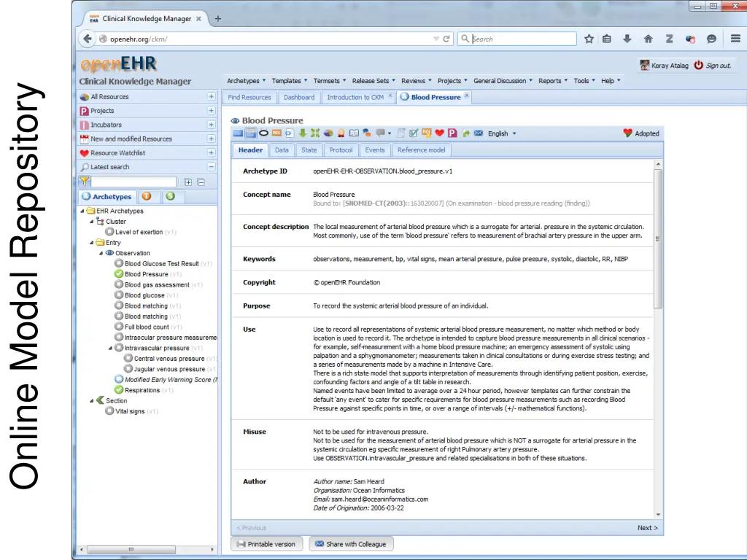
Task: Click the archetype filter text field
Action: [133, 182]
